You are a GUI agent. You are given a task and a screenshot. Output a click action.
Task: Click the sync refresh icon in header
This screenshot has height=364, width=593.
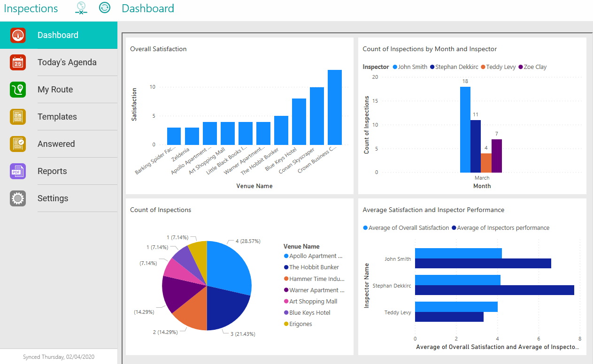pyautogui.click(x=105, y=8)
